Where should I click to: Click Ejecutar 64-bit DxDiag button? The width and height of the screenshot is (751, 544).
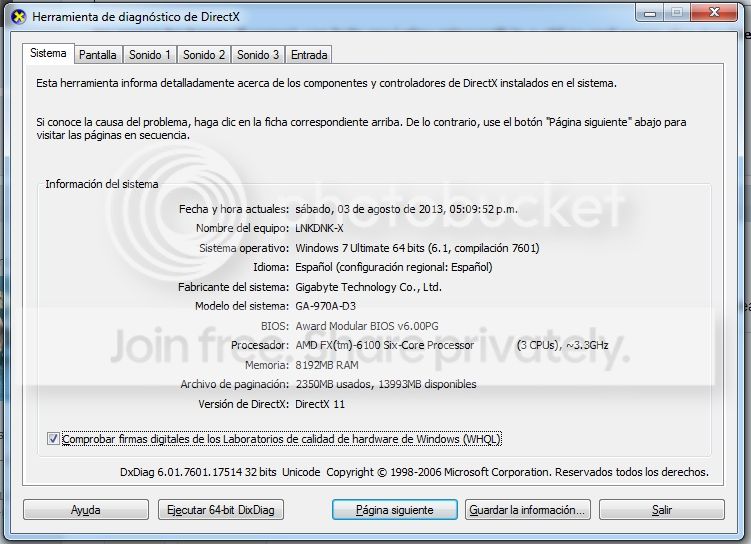click(222, 510)
